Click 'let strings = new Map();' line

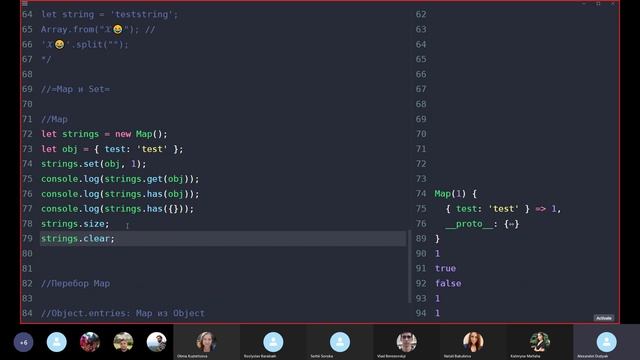coord(104,134)
